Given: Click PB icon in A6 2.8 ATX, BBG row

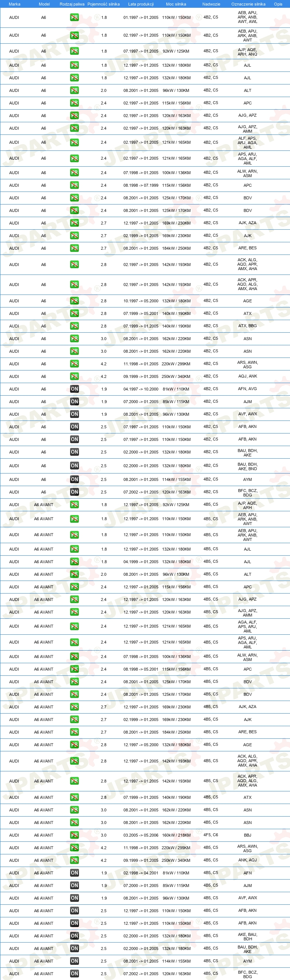Looking at the screenshot, I should [x=74, y=326].
